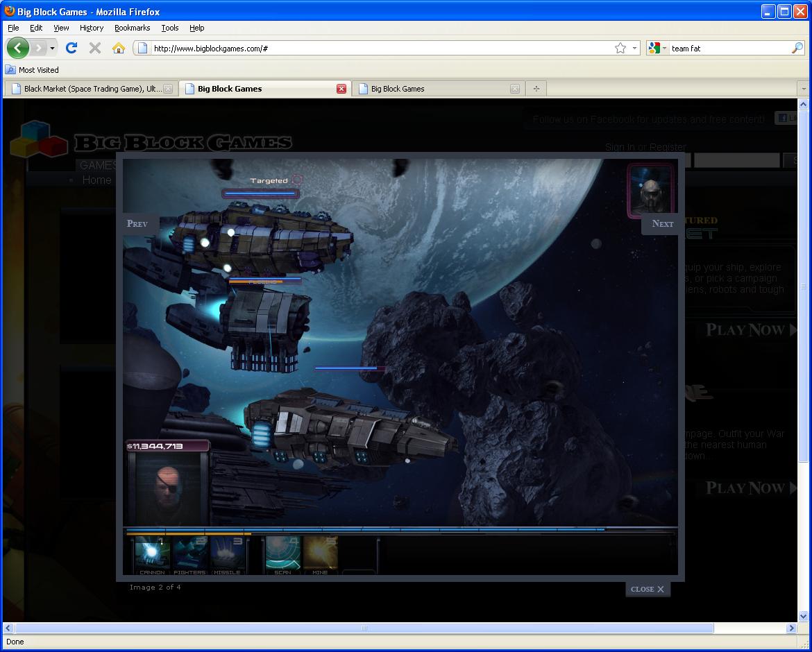
Task: Reload the page with the refresh icon
Action: click(71, 48)
